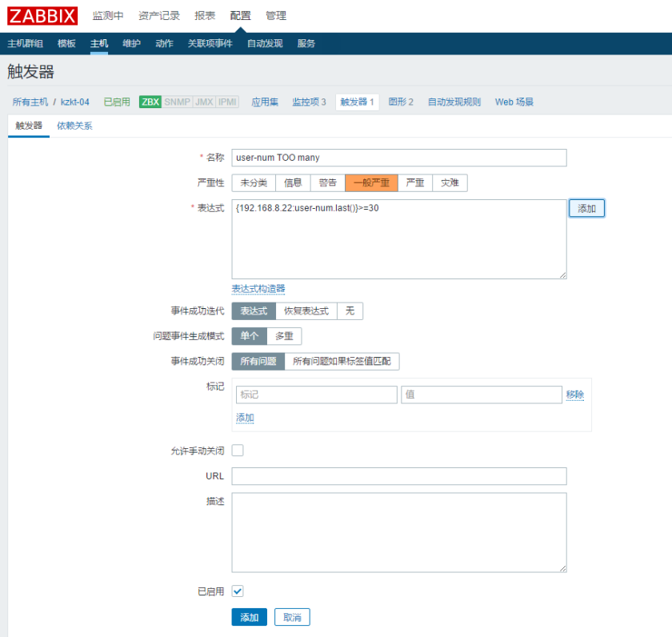Set severity to 警告
The height and width of the screenshot is (637, 672).
pyautogui.click(x=327, y=183)
